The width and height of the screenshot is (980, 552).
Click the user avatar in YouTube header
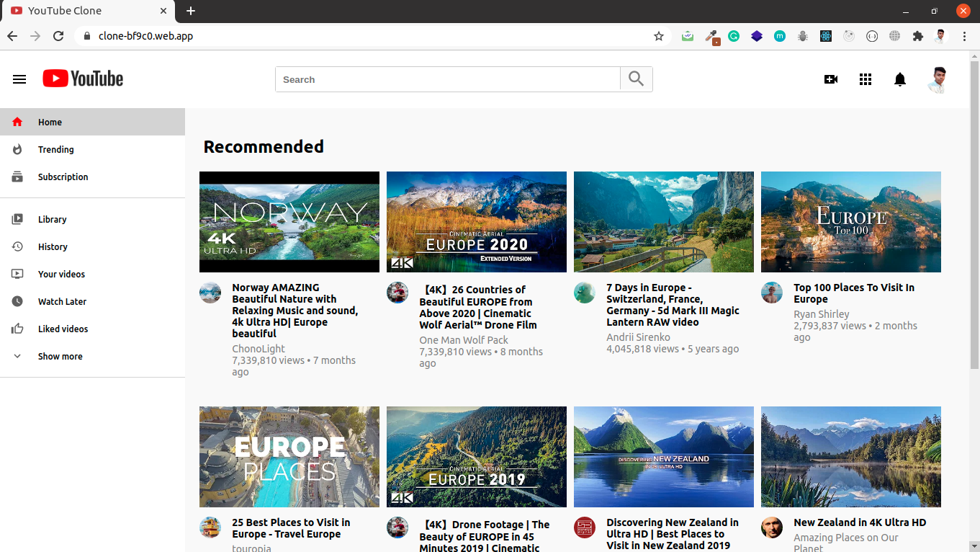pyautogui.click(x=938, y=80)
